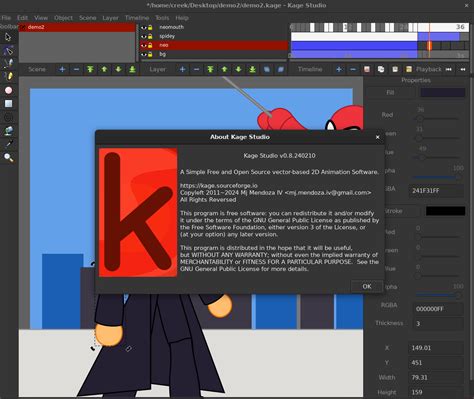474x399 pixels.
Task: Select the pencil tool
Action: point(9,76)
